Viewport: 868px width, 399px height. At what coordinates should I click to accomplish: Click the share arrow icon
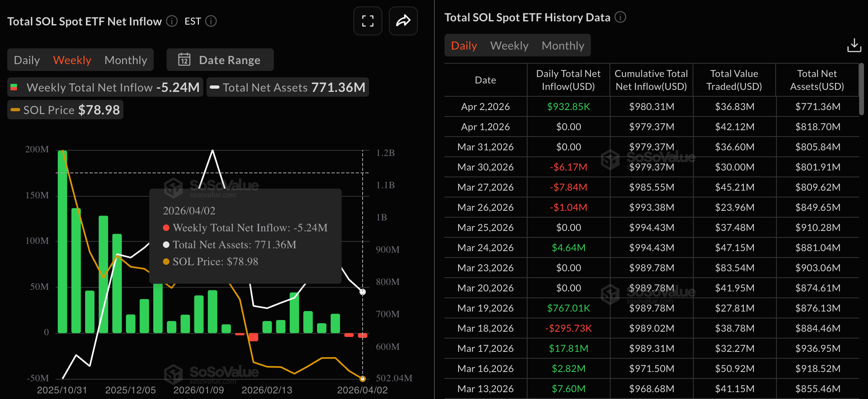[403, 21]
